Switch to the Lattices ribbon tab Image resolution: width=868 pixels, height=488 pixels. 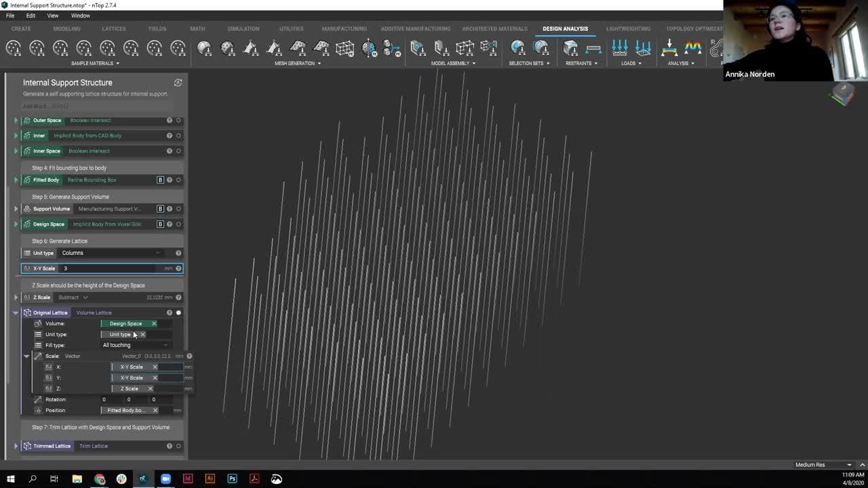113,28
